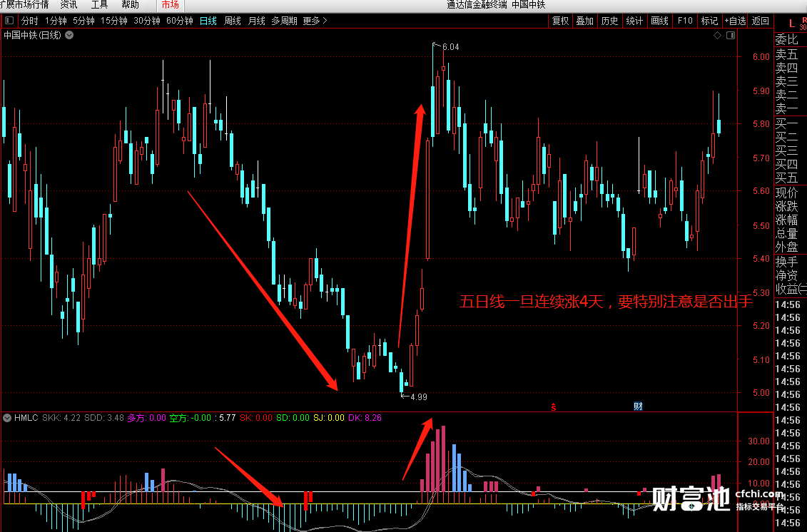Open the dropdown beside 中国中铁(日线) title

pyautogui.click(x=69, y=35)
